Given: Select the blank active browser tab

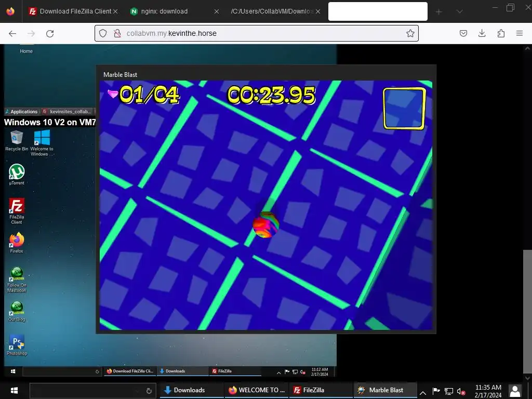Looking at the screenshot, I should pos(378,11).
